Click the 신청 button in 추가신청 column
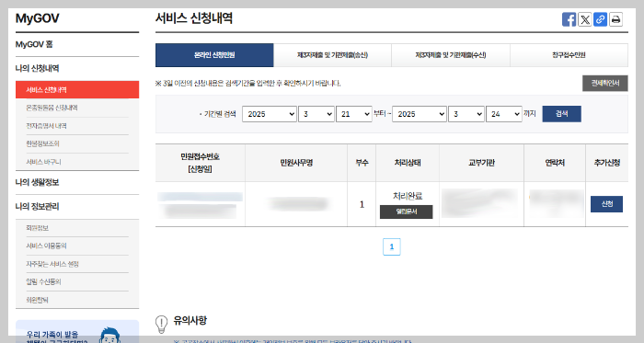The image size is (644, 343). [x=606, y=204]
